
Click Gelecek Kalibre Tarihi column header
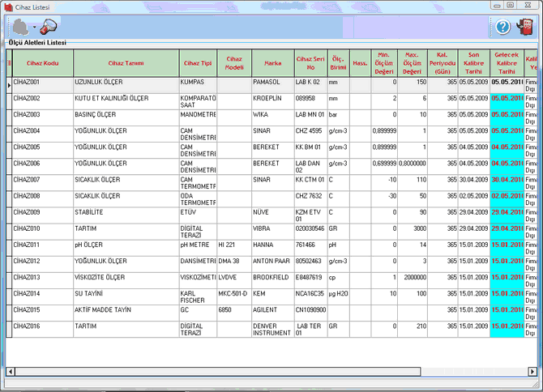click(507, 63)
